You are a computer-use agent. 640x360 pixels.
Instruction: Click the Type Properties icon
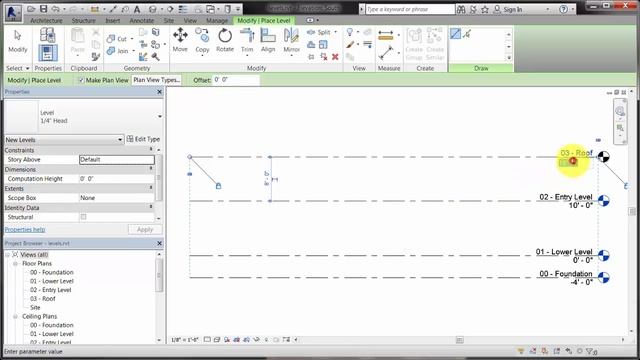[48, 35]
